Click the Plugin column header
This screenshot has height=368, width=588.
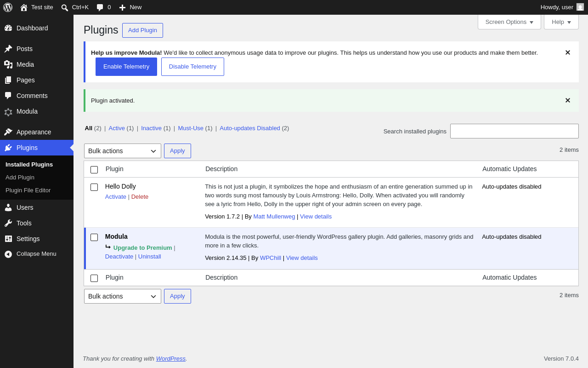pyautogui.click(x=114, y=169)
